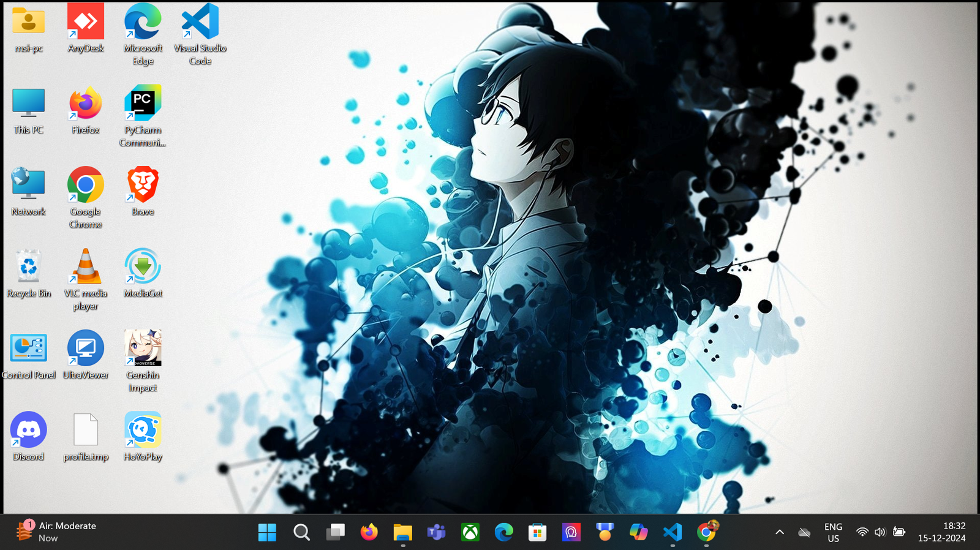Screen dimensions: 980x550
Task: Open taskbar Search
Action: [301, 532]
